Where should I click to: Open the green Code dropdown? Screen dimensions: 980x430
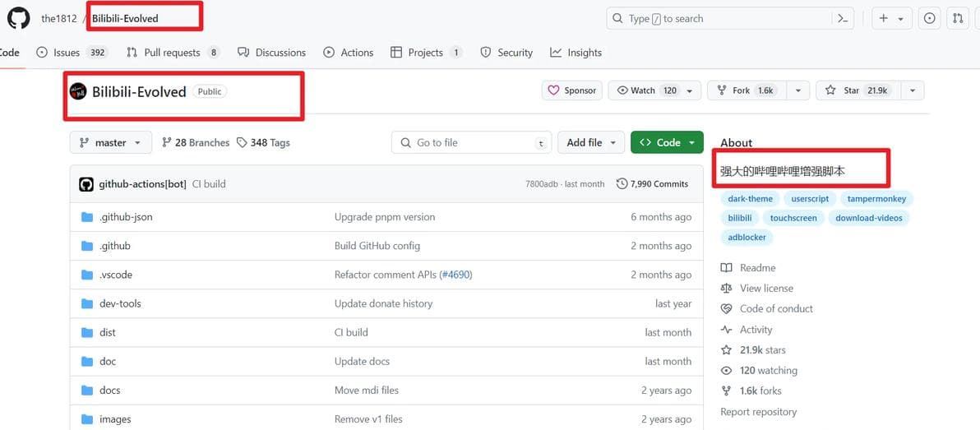(x=667, y=142)
